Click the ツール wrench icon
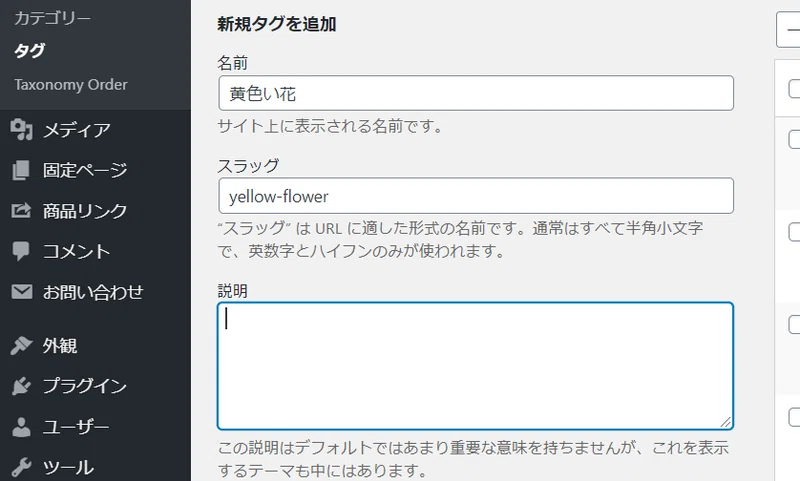 point(21,467)
